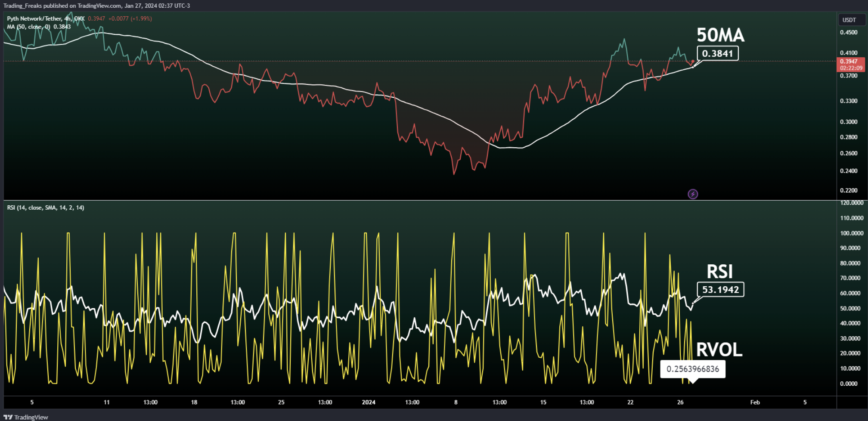Click the 22 date on time axis
This screenshot has width=868, height=421.
pyautogui.click(x=630, y=402)
